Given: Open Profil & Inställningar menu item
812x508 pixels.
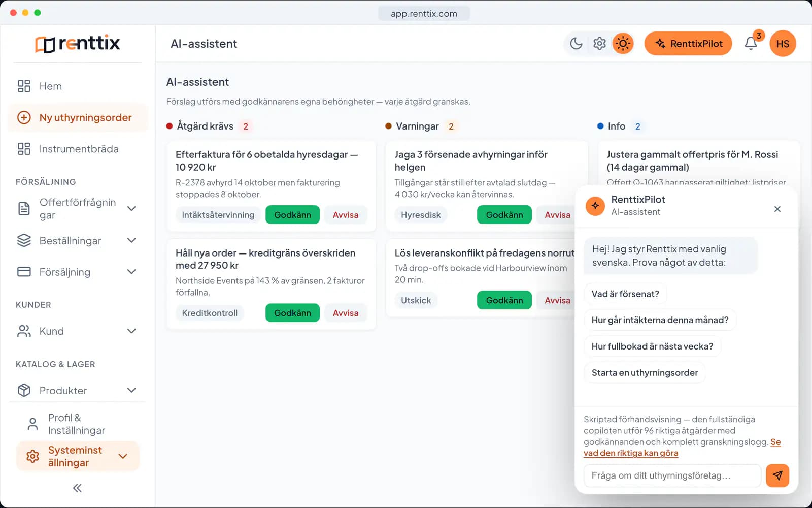Looking at the screenshot, I should point(78,424).
